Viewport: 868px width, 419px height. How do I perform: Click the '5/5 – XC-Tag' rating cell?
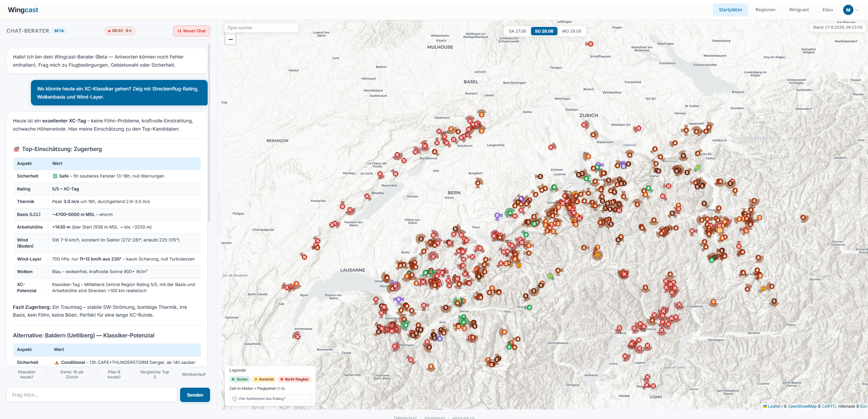coord(66,189)
